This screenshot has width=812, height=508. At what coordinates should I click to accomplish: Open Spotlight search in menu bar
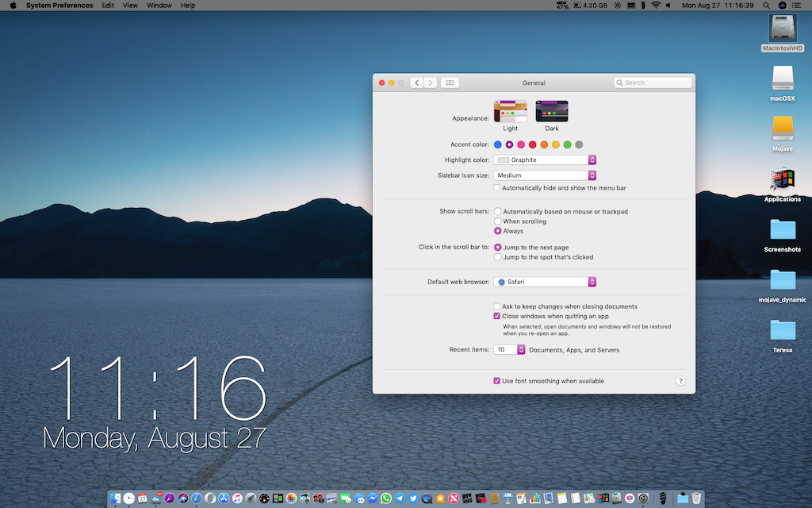(766, 6)
